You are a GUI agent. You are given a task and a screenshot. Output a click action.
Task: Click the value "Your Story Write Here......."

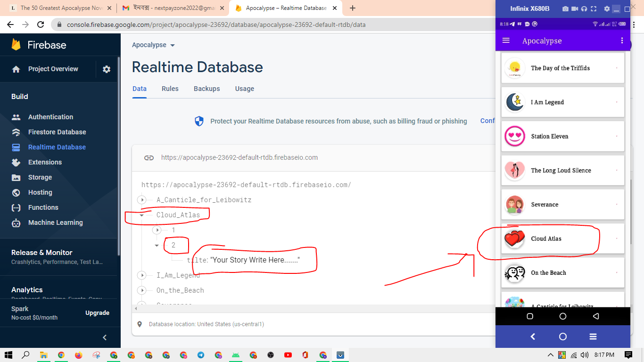[255, 260]
